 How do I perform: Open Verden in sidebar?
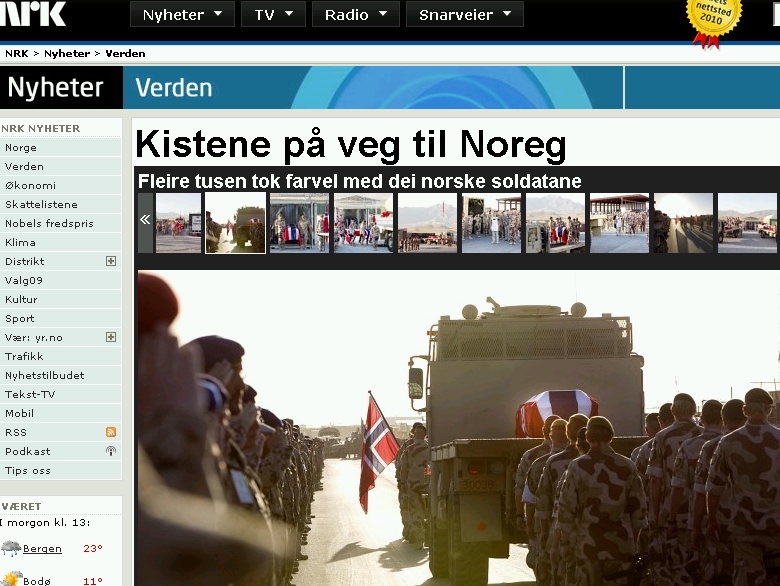(61, 167)
